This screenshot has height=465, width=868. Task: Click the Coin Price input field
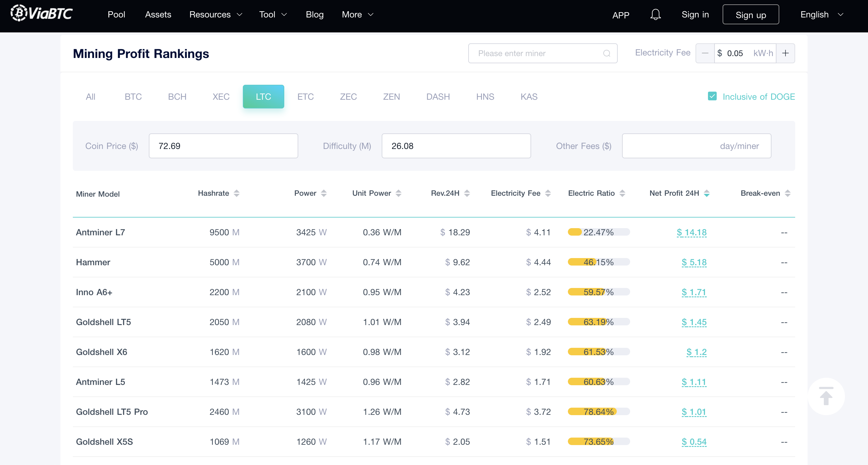pyautogui.click(x=223, y=146)
